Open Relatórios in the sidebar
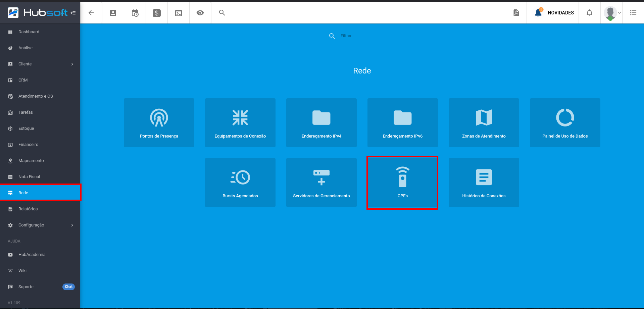This screenshot has width=644, height=309. [x=40, y=209]
